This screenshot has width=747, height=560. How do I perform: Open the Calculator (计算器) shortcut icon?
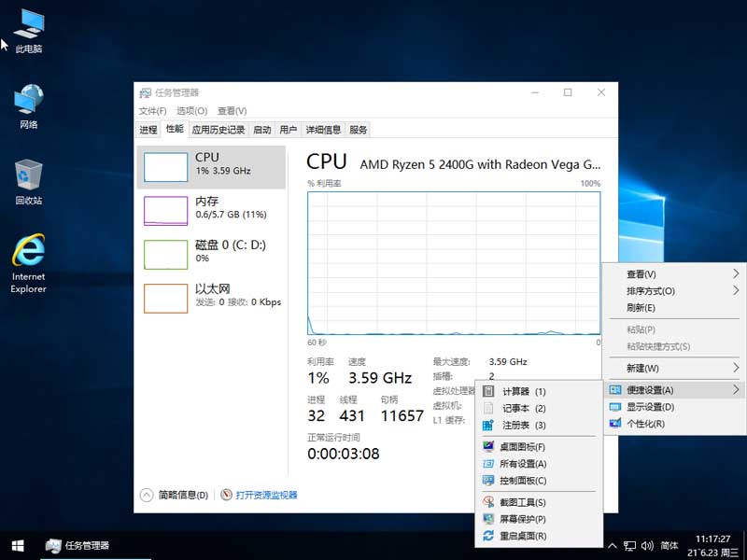[x=488, y=392]
